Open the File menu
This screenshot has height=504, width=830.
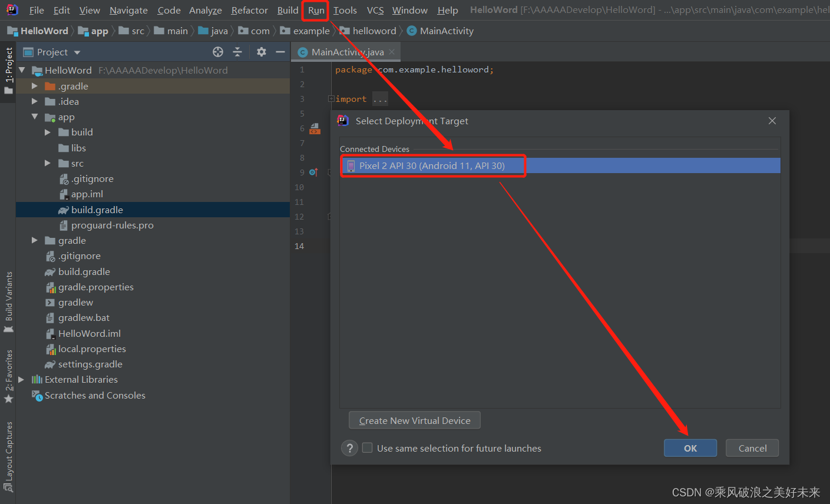click(37, 10)
